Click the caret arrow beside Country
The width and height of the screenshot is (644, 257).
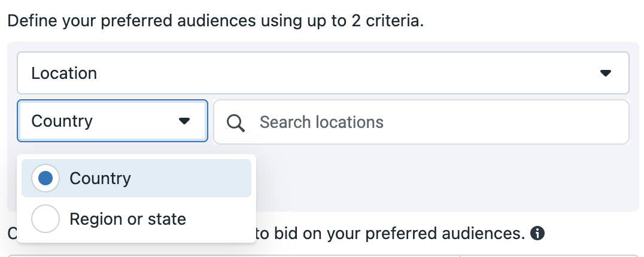point(184,121)
